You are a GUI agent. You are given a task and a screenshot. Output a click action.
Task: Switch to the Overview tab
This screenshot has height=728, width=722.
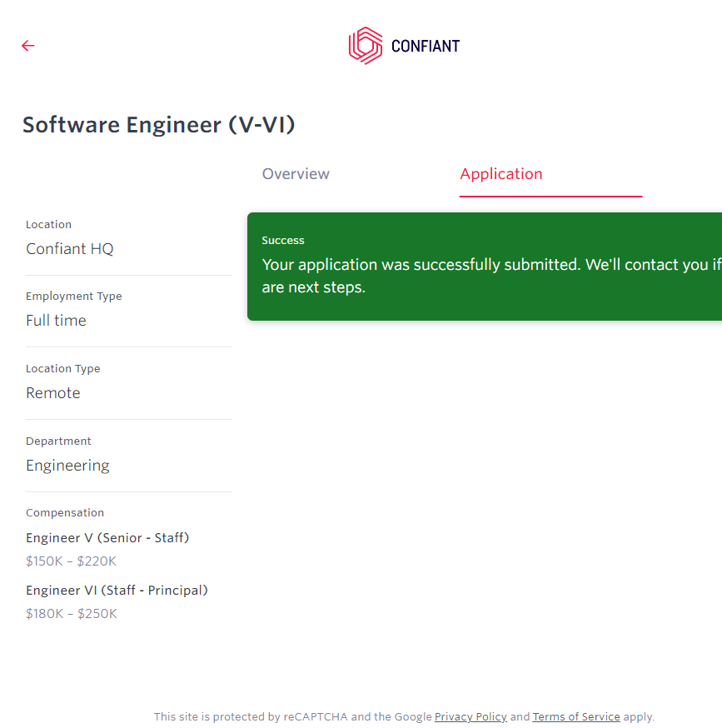tap(296, 174)
